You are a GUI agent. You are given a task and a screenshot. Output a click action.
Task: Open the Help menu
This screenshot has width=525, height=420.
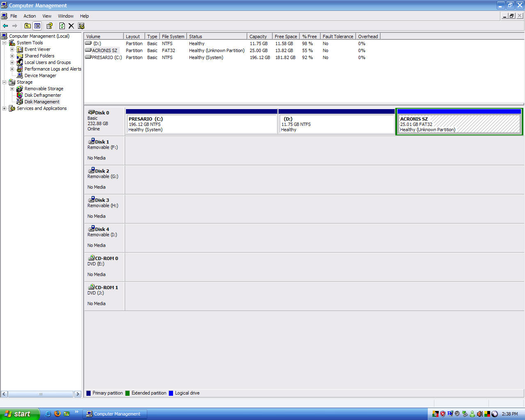84,16
